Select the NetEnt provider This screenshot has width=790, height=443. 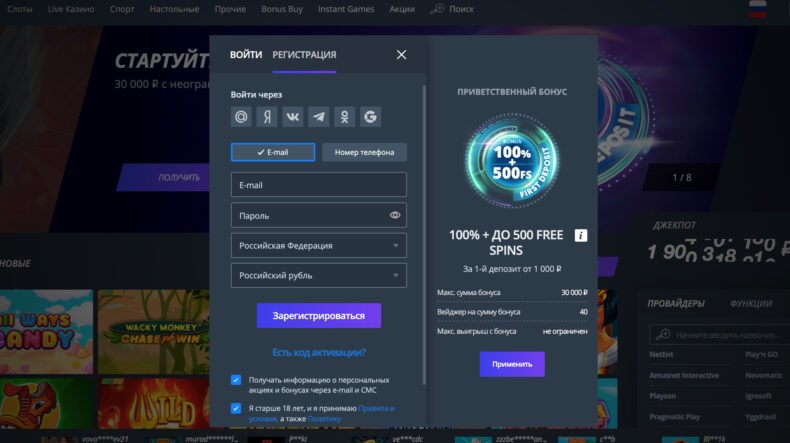(661, 354)
